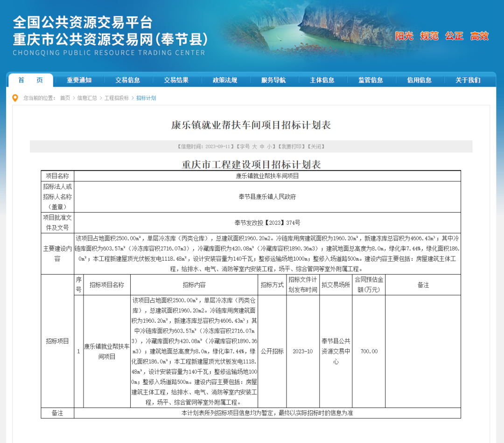Open the 服务导航 menu

coord(273,80)
